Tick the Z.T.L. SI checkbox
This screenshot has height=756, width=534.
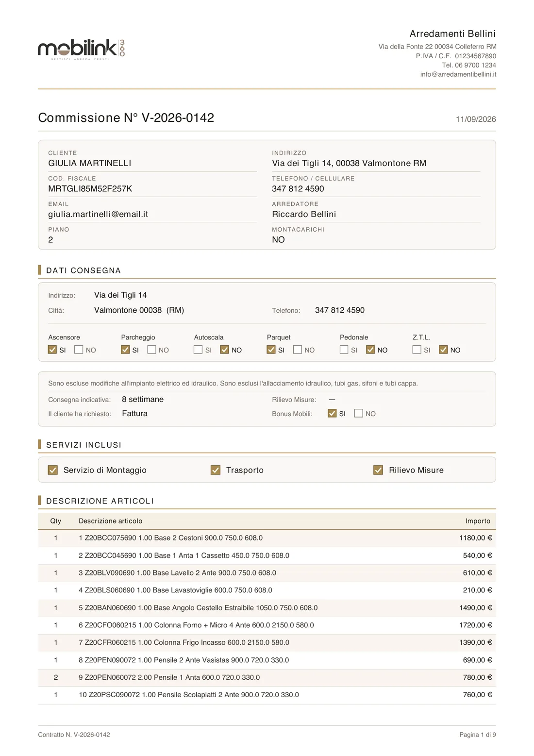(x=417, y=350)
